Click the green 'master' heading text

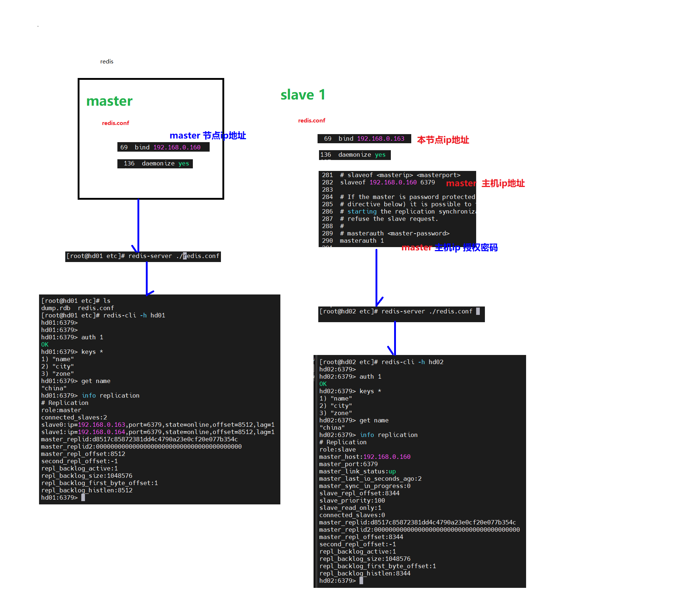coord(109,101)
